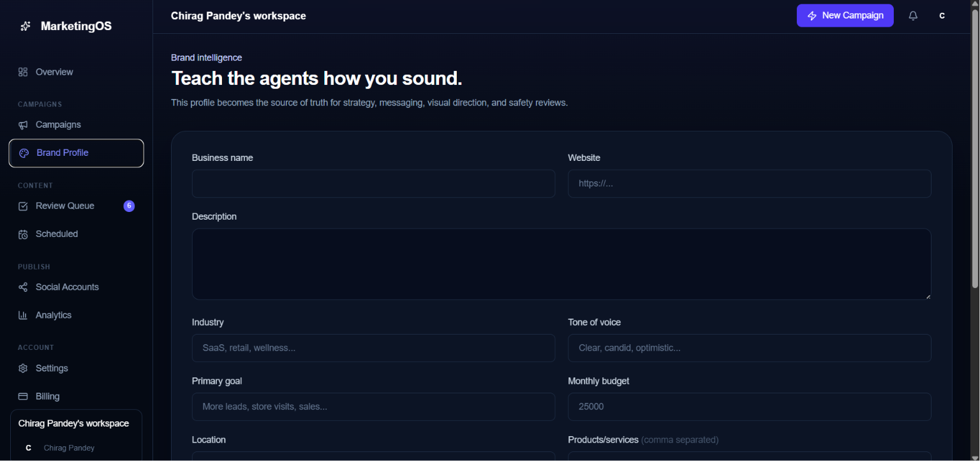Click into the Website URL field
The width and height of the screenshot is (980, 461).
(x=749, y=183)
